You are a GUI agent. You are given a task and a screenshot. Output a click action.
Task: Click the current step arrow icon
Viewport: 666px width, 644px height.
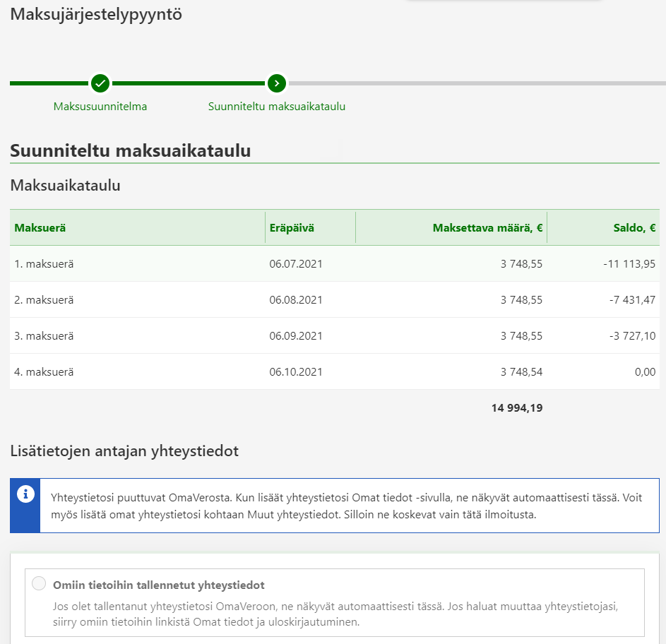pyautogui.click(x=276, y=83)
